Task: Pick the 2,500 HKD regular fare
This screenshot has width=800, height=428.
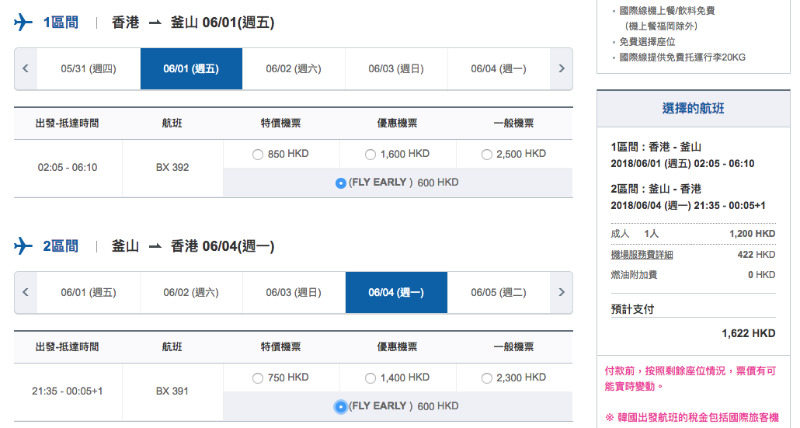Action: (x=487, y=154)
